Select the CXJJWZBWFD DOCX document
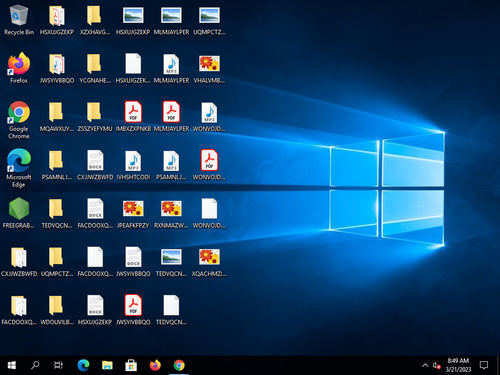 (95, 165)
